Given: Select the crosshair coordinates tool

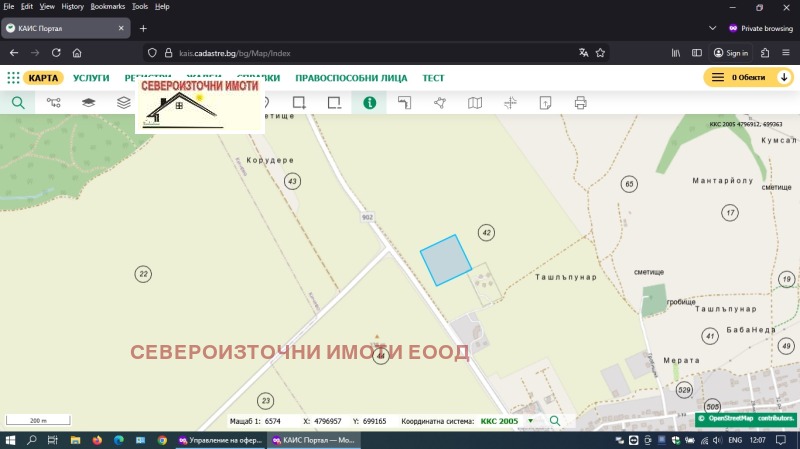Looking at the screenshot, I should tap(510, 103).
